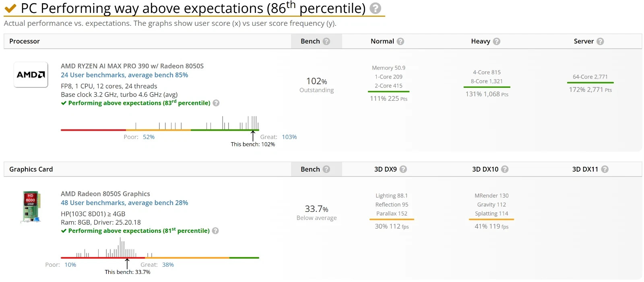The height and width of the screenshot is (282, 644).
Task: Click the HD 8000 graphics card image
Action: (31, 207)
